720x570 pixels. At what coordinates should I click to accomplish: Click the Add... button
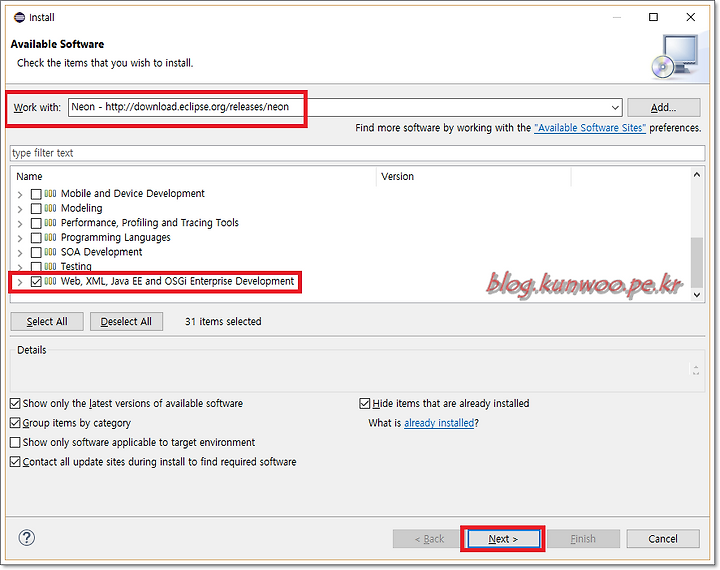[664, 107]
